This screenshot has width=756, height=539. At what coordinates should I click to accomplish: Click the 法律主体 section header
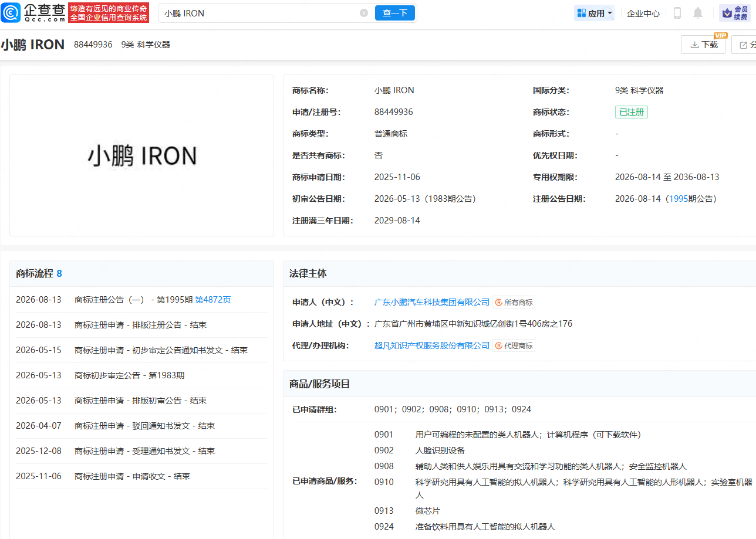[x=308, y=273]
